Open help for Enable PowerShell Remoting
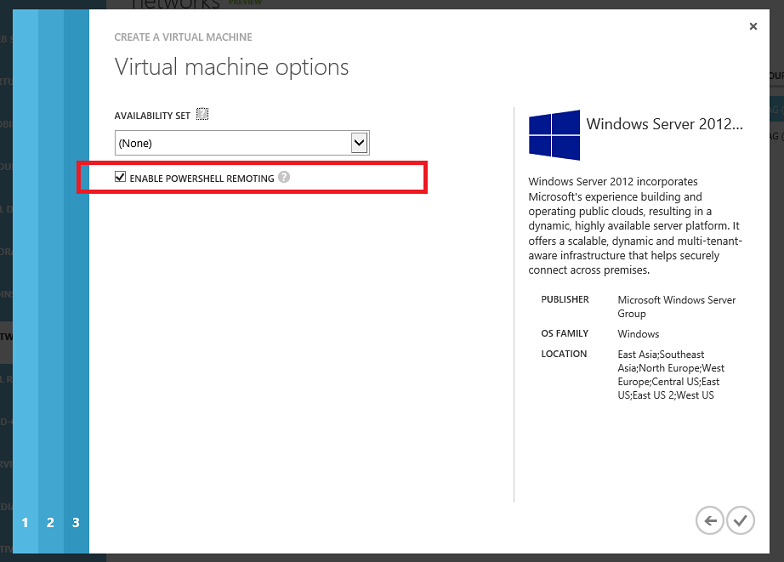Screen dimensions: 784x562 [x=284, y=177]
